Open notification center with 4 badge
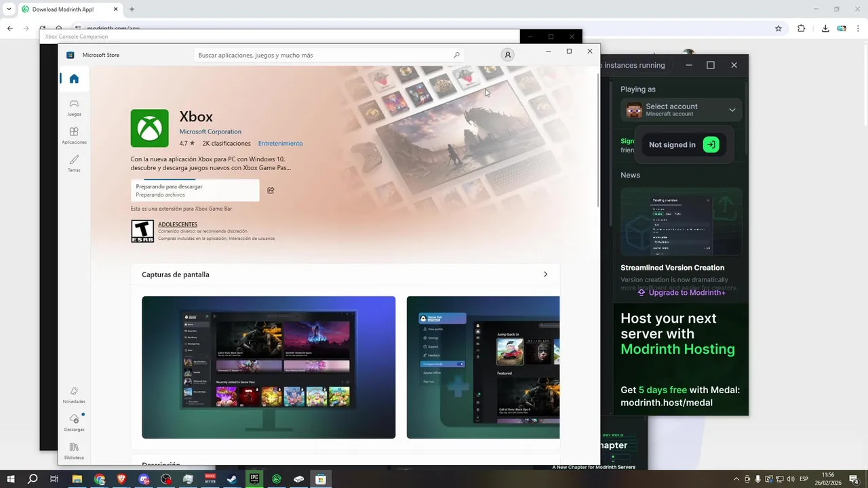This screenshot has width=868, height=488. 855,479
